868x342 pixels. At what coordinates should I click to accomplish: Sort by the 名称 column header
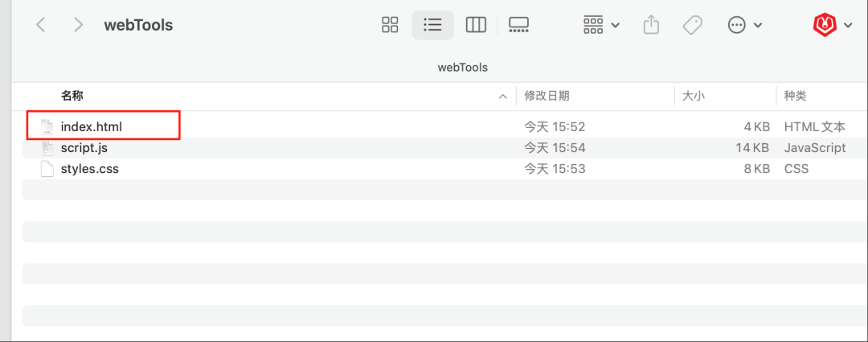coord(72,96)
